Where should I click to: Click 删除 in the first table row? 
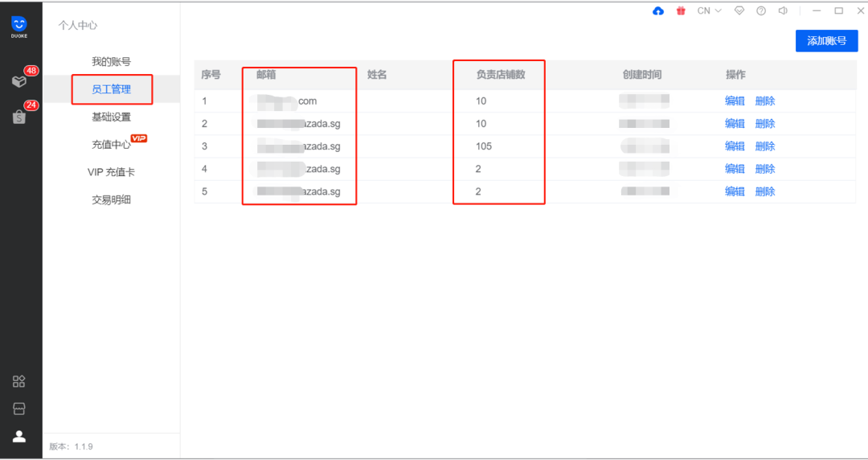pos(765,101)
